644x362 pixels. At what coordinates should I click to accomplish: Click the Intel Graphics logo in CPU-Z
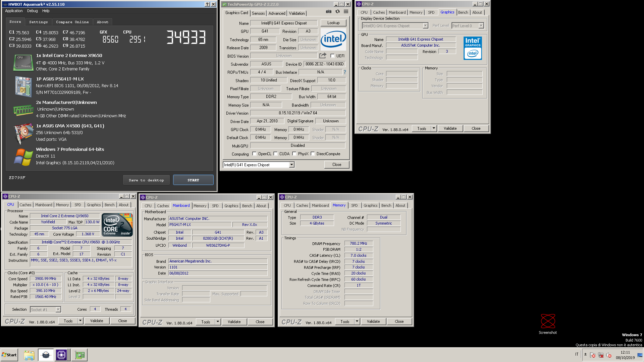click(x=473, y=48)
